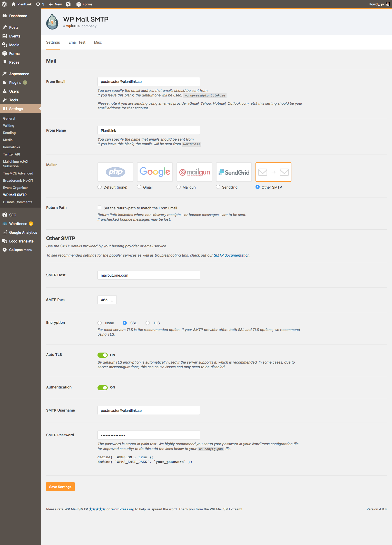Image resolution: width=392 pixels, height=545 pixels.
Task: Click the Settings sliders icon
Action: [5, 109]
